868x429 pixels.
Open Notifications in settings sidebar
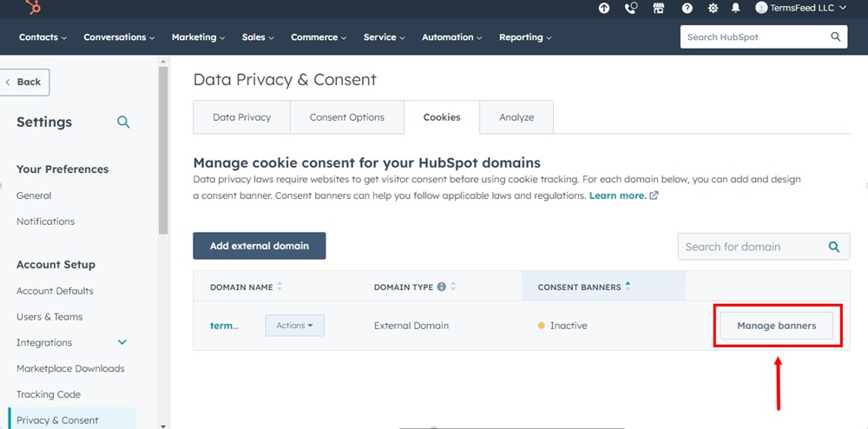tap(45, 221)
